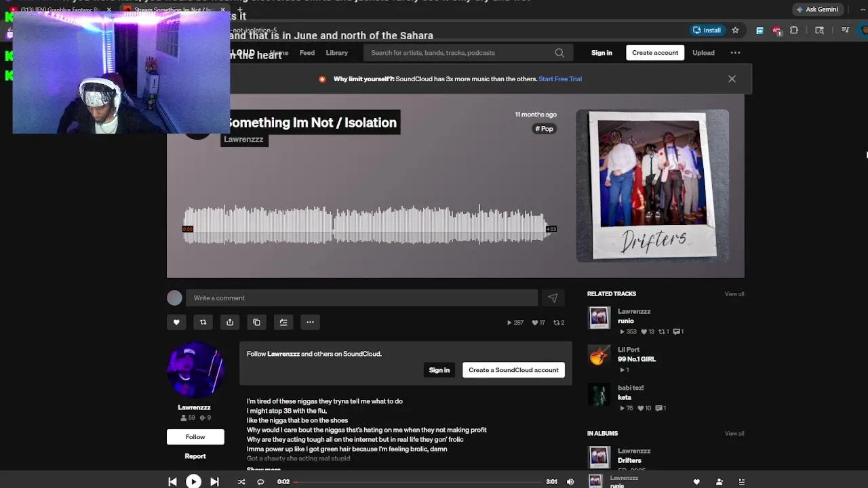This screenshot has width=868, height=488.
Task: Enlarge the Drifters album artwork
Action: (652, 186)
